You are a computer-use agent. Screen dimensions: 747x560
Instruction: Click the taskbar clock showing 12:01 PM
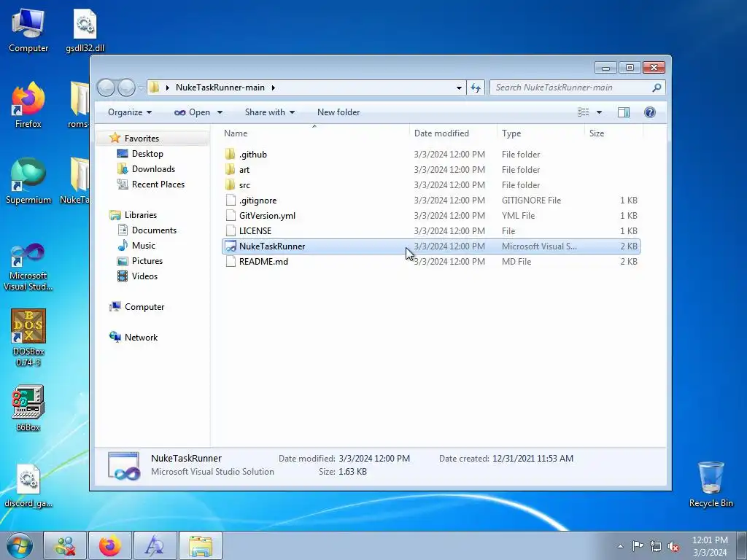coord(710,546)
